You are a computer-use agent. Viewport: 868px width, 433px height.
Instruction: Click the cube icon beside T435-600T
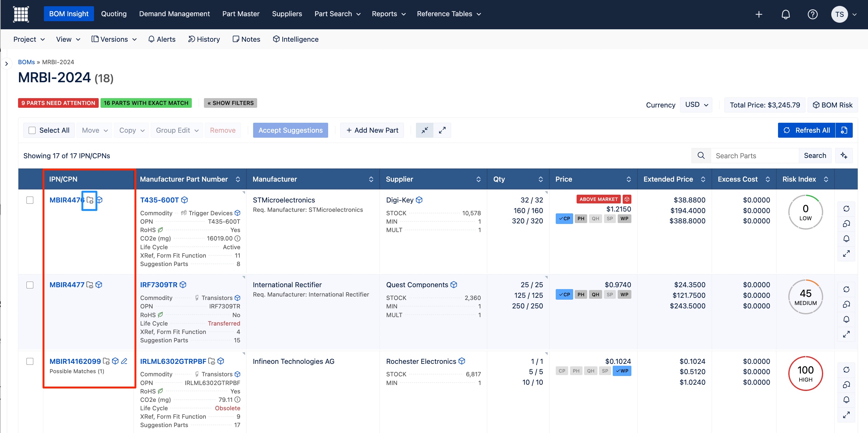coord(184,200)
